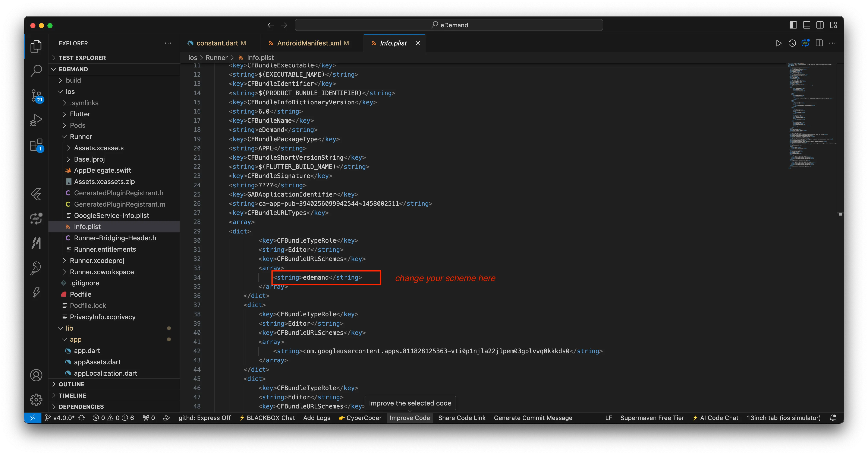This screenshot has width=868, height=455.
Task: Toggle Secondary Side Bar visibility
Action: (820, 25)
